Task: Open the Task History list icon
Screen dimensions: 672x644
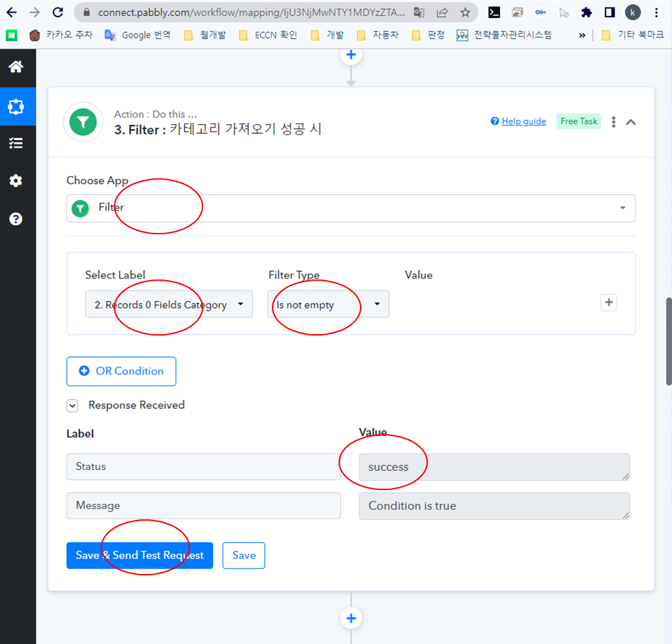Action: click(x=15, y=143)
